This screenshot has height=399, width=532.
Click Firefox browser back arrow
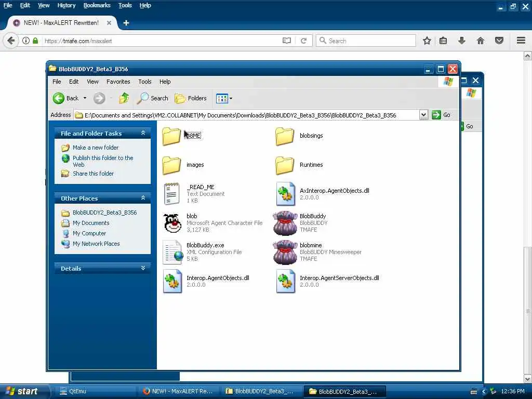click(x=11, y=41)
